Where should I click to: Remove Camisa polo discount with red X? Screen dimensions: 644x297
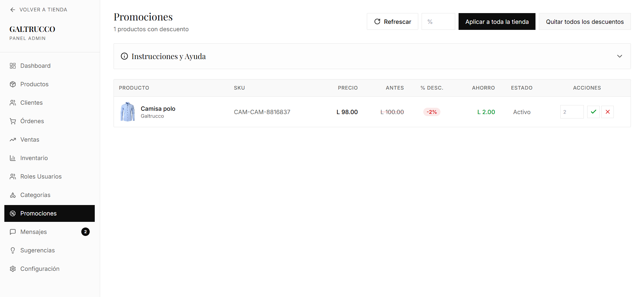(607, 112)
